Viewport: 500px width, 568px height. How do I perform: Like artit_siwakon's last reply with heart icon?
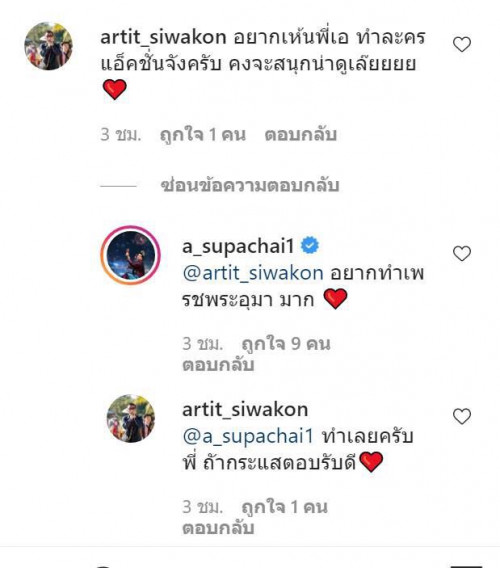(x=462, y=416)
